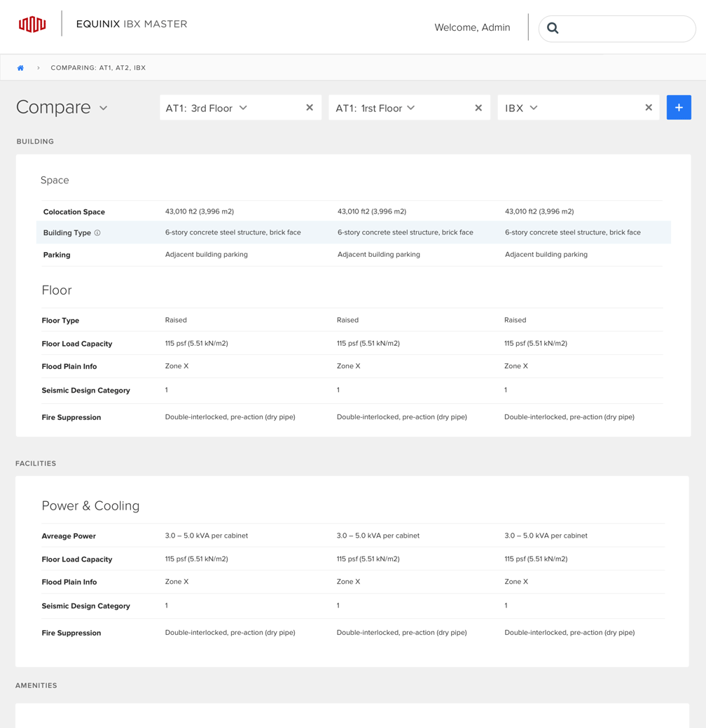Remove the AT1: 1rst Floor column

478,108
